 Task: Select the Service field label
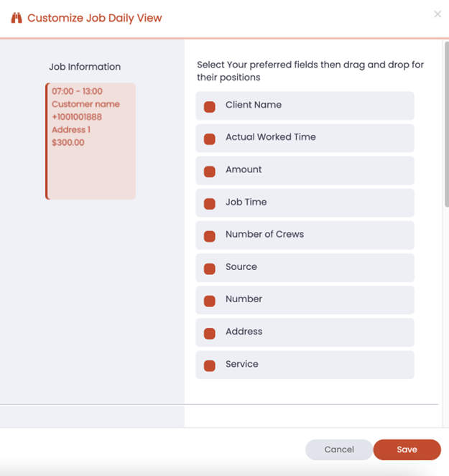tap(242, 364)
